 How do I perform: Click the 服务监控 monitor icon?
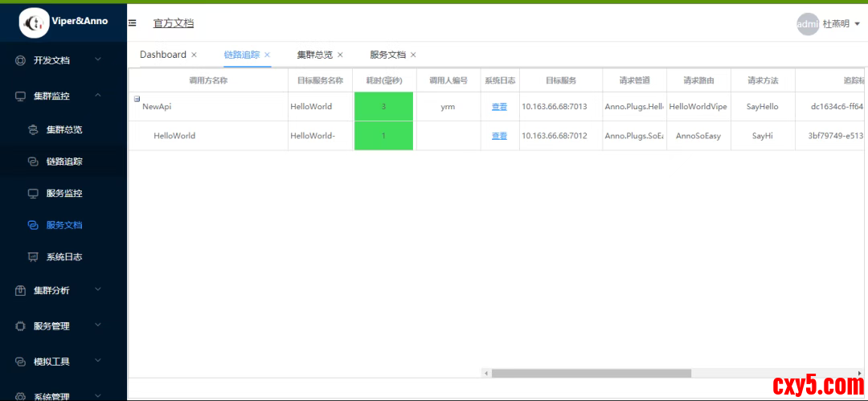pos(33,194)
